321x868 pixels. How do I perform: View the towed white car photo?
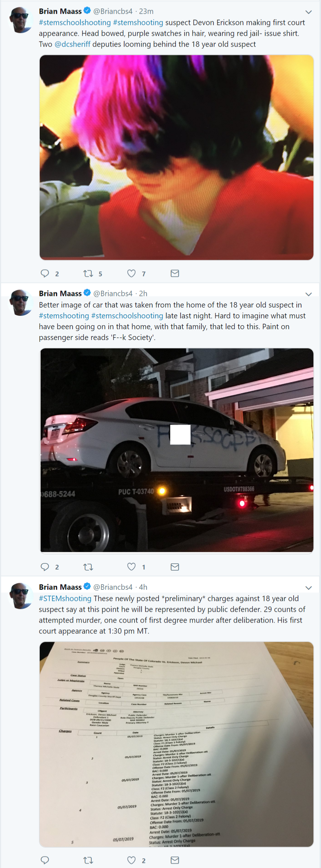(177, 450)
